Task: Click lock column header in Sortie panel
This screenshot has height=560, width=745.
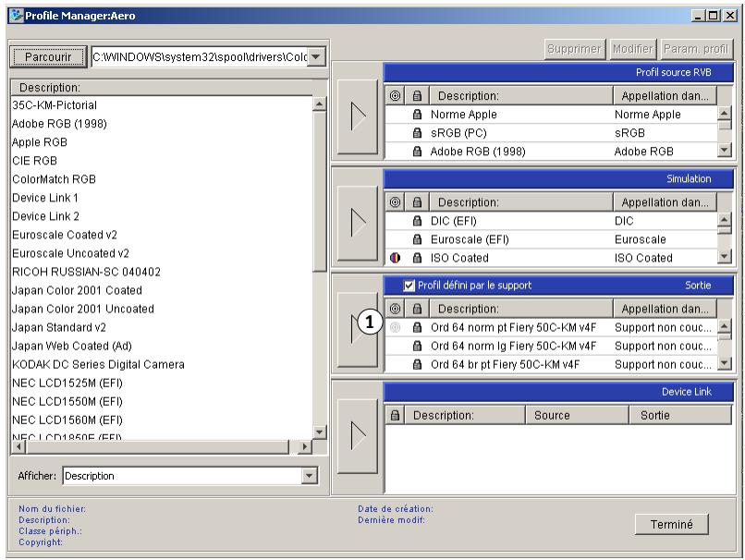Action: point(417,309)
